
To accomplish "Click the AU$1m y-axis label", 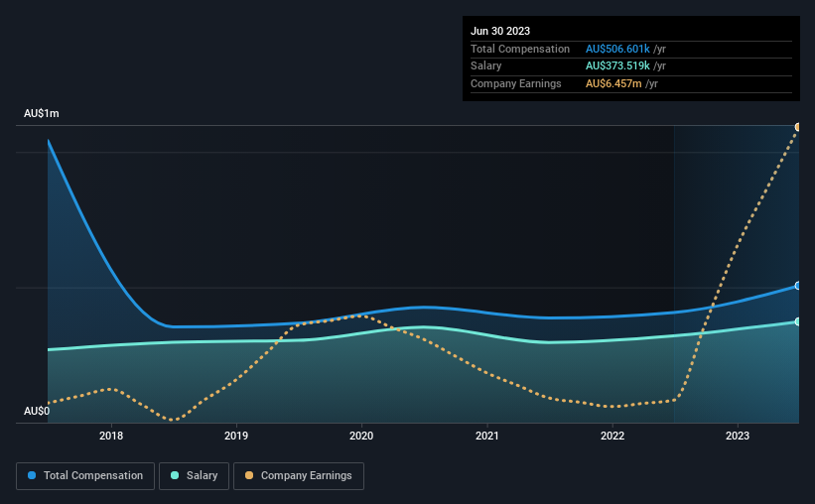I will pyautogui.click(x=42, y=113).
